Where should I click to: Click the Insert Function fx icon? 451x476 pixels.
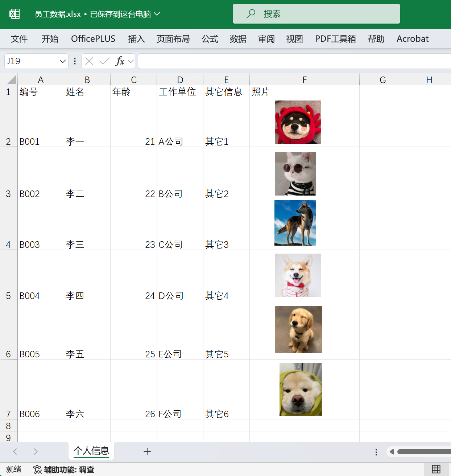120,61
